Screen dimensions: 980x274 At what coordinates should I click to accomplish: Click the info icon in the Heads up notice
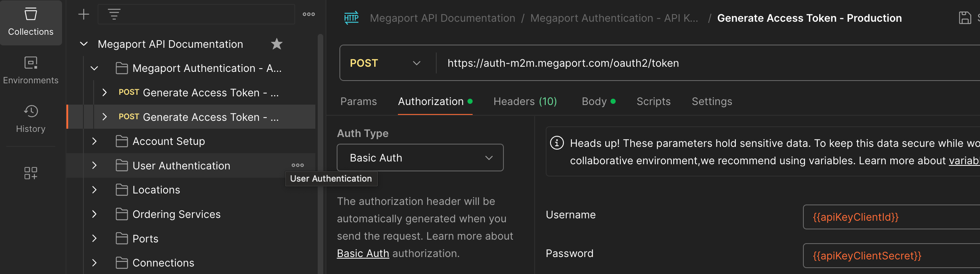point(557,143)
